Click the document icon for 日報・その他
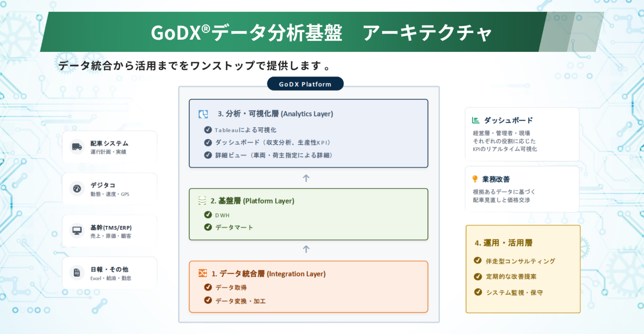Viewport: 644px width, 334px height. 76,273
